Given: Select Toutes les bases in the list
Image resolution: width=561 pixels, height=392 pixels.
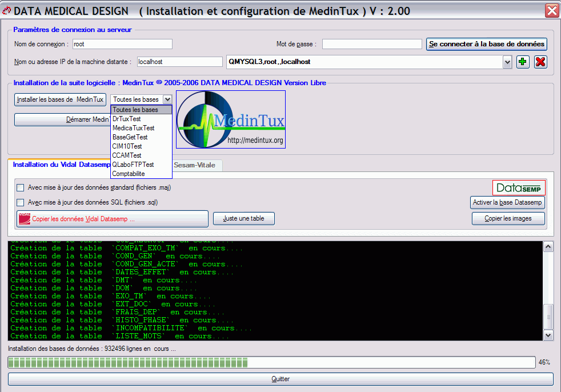Looking at the screenshot, I should 141,110.
